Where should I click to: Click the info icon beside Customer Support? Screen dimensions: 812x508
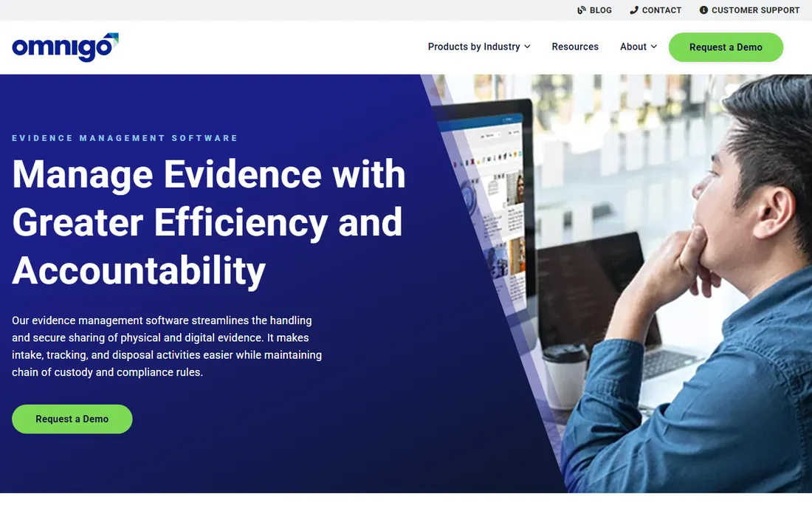[x=703, y=10]
